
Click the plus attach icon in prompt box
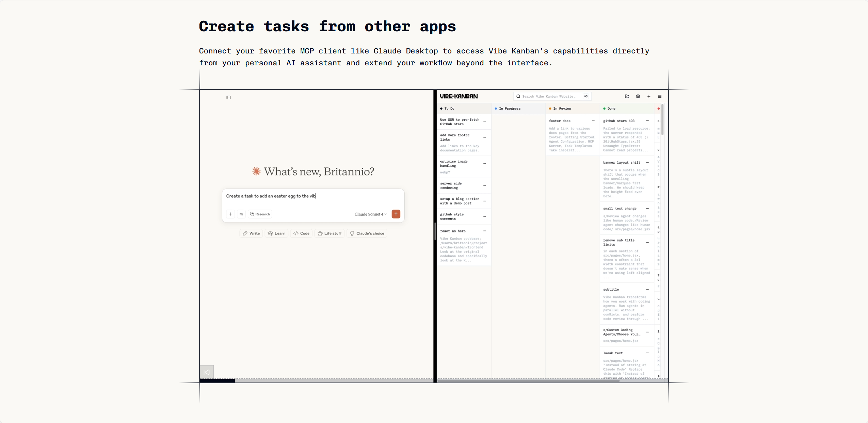(x=230, y=214)
